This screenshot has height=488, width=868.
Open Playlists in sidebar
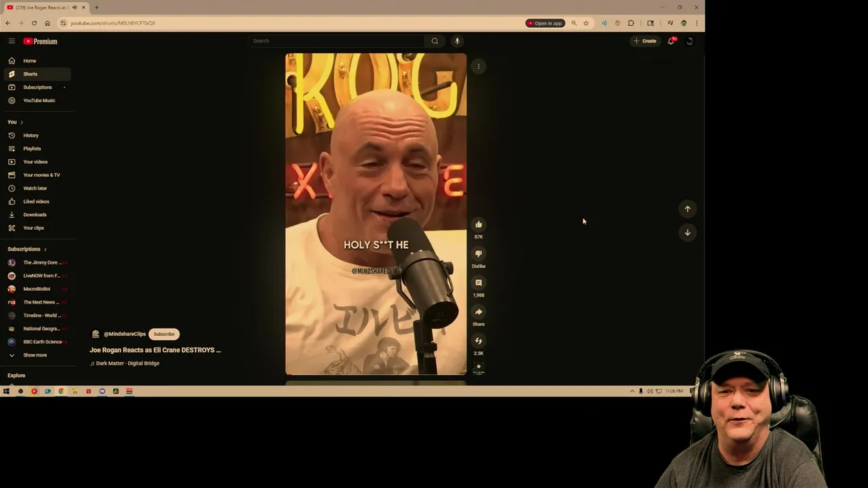[x=37, y=148]
